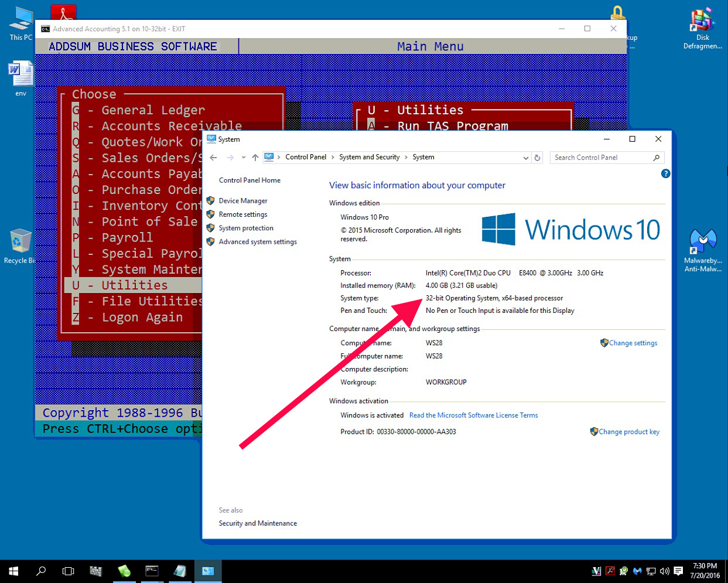Click the search magnifier in Control Panel search
The height and width of the screenshot is (583, 728).
pos(657,158)
